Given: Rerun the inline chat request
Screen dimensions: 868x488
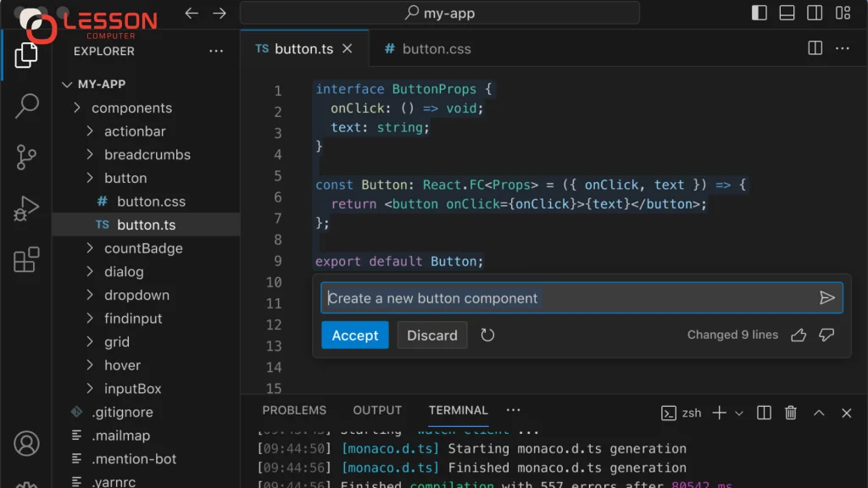Looking at the screenshot, I should tap(487, 335).
